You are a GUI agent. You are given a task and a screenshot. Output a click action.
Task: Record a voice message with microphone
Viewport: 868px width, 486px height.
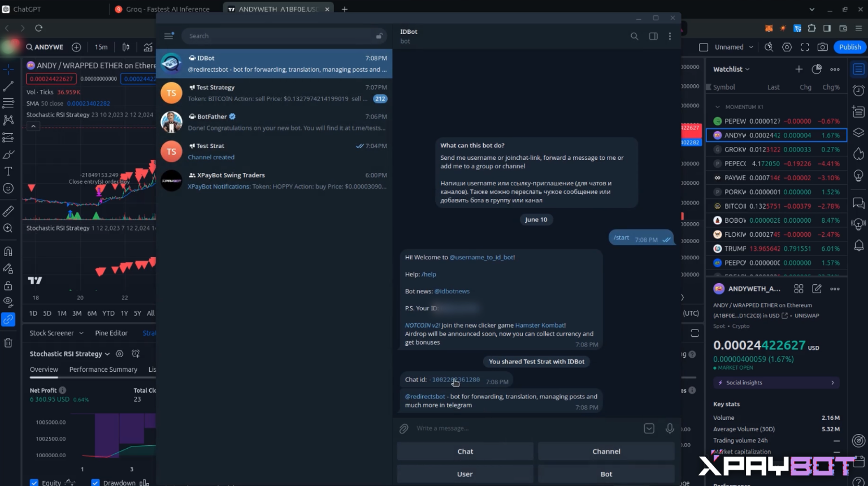(x=670, y=428)
